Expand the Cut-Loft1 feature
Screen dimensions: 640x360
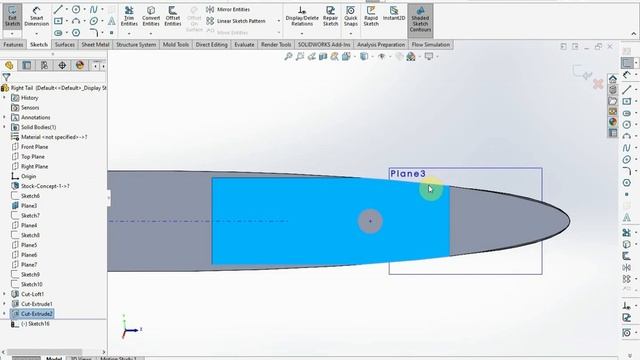click(4, 294)
